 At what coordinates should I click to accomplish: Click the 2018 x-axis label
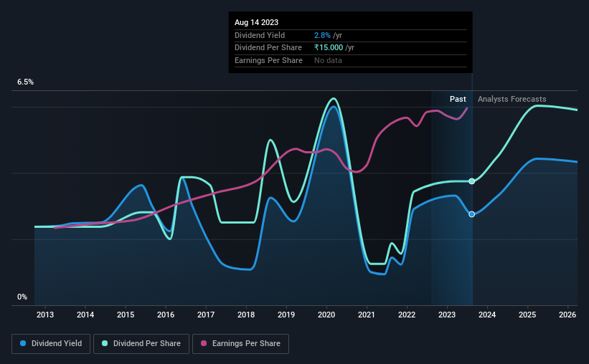click(246, 315)
